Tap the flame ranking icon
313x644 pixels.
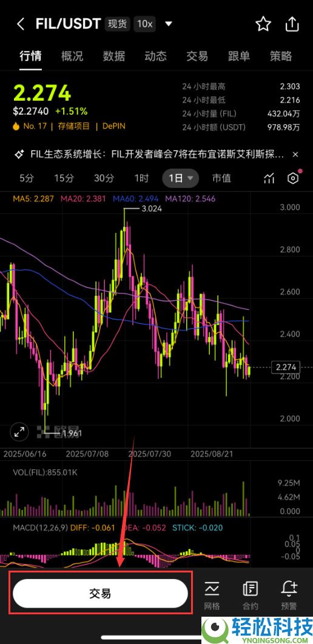pyautogui.click(x=16, y=126)
